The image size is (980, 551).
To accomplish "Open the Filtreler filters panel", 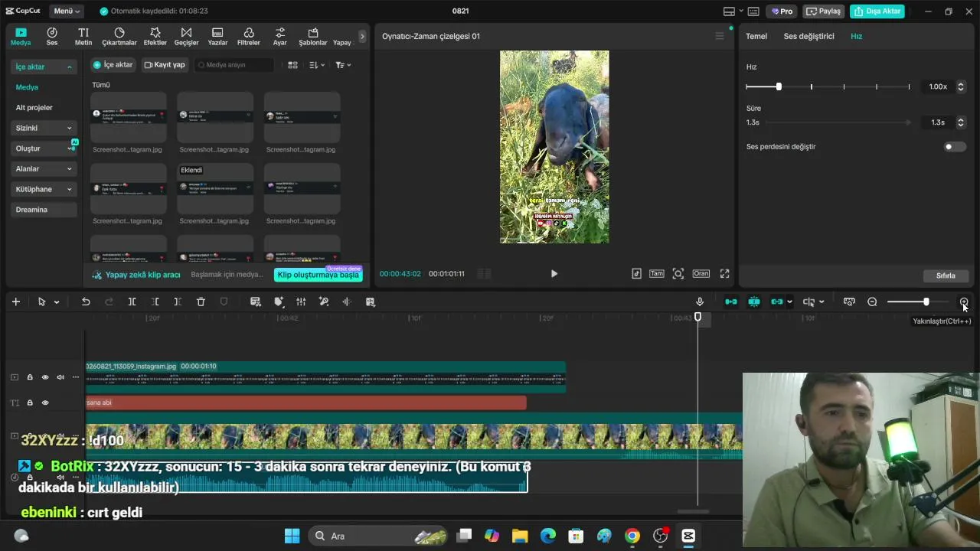I will point(249,36).
